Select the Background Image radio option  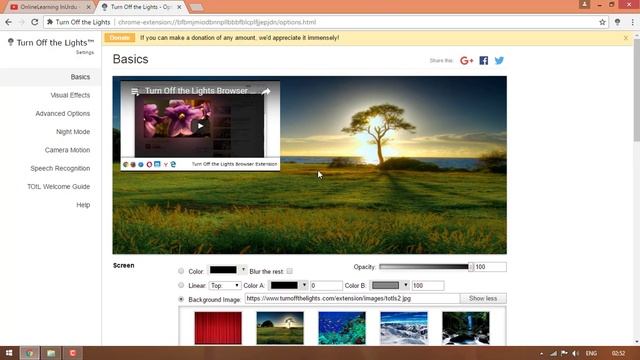pyautogui.click(x=181, y=299)
